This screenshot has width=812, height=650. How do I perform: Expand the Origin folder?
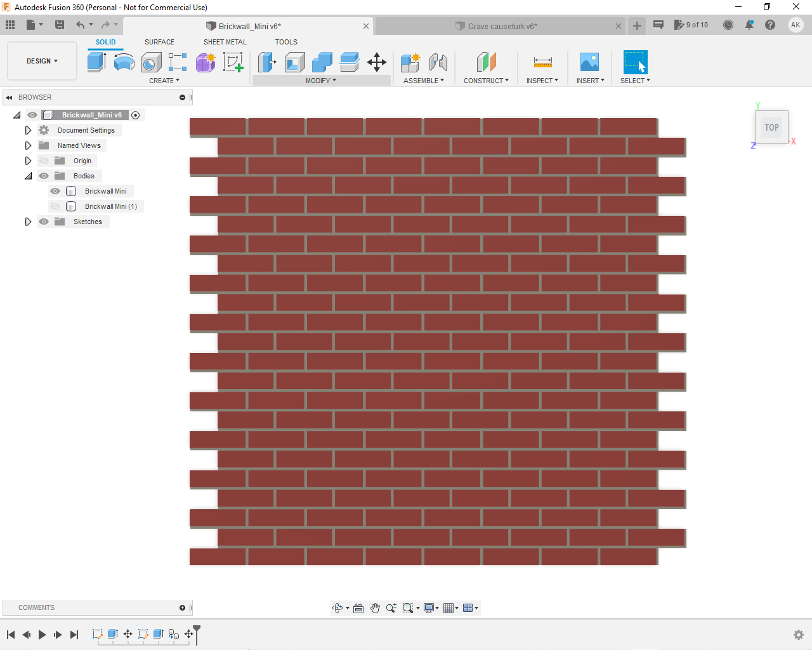pos(28,161)
